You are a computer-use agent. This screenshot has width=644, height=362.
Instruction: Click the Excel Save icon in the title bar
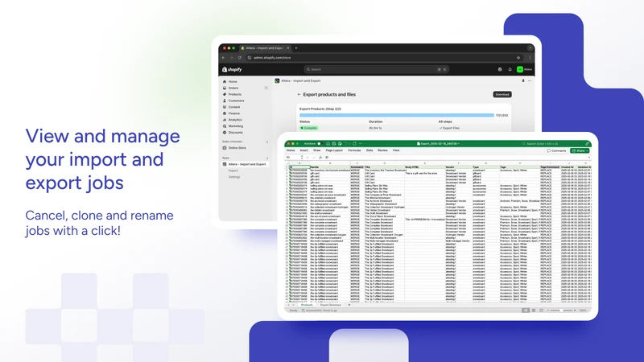(x=334, y=144)
